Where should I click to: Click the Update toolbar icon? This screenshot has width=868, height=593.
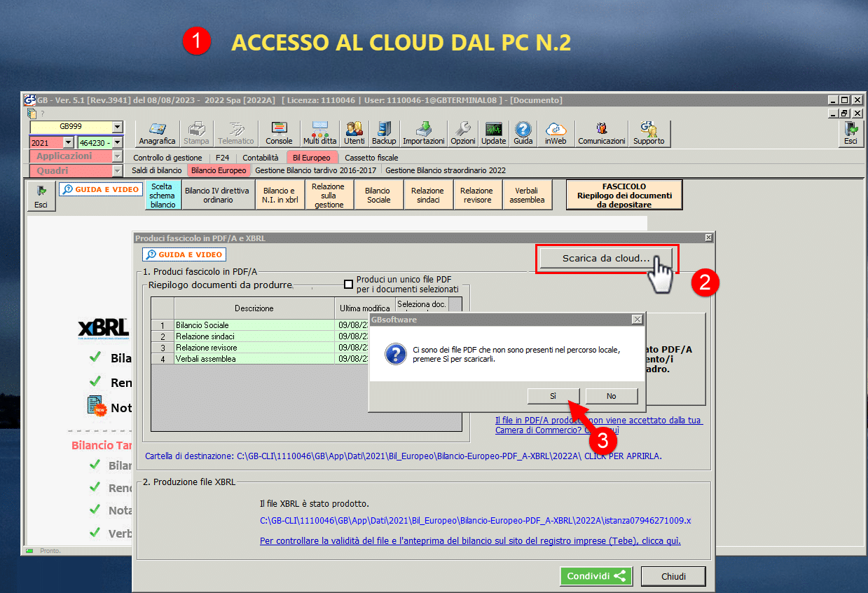pos(494,133)
